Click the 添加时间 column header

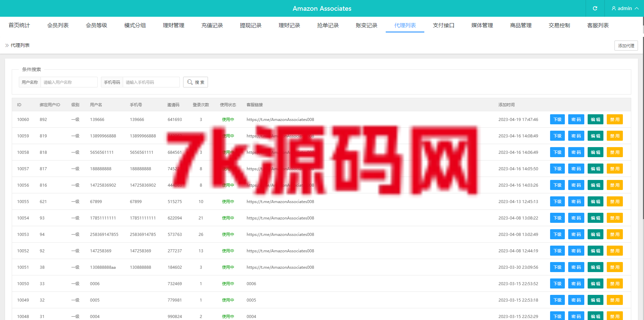[x=506, y=105]
